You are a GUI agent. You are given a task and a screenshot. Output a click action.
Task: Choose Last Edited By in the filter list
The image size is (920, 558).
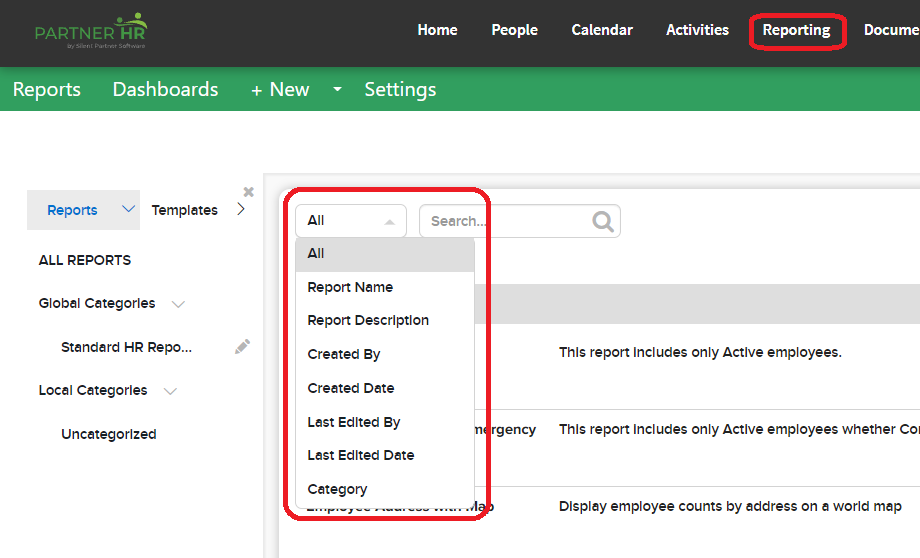(x=385, y=422)
